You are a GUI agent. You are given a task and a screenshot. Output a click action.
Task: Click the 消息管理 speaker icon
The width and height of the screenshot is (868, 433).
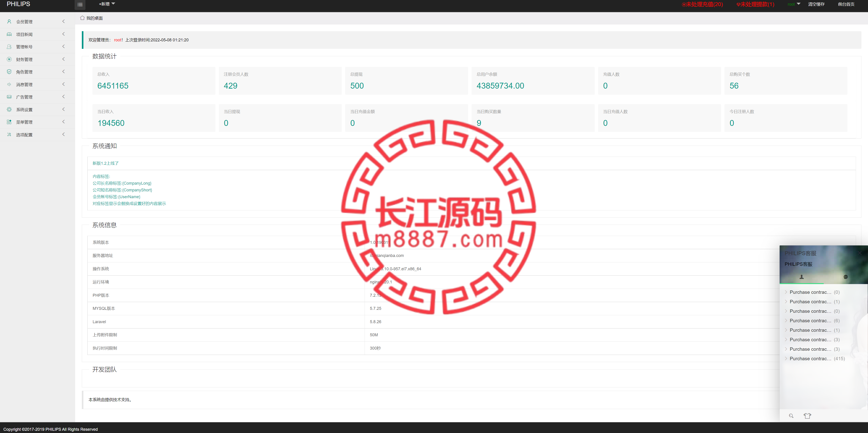tap(9, 84)
